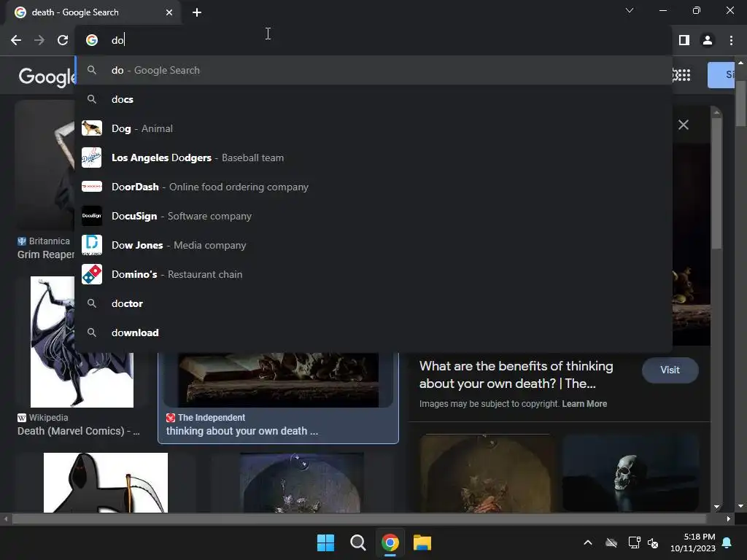Image resolution: width=747 pixels, height=560 pixels.
Task: Click the blue Sign in button
Action: pyautogui.click(x=721, y=75)
